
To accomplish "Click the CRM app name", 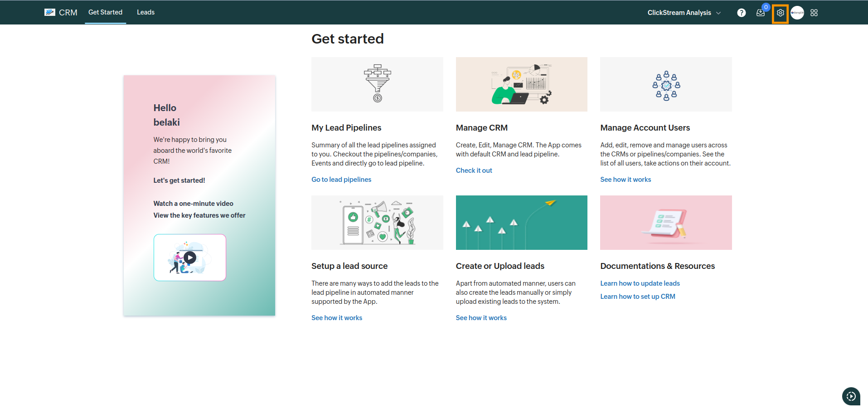I will [x=68, y=13].
